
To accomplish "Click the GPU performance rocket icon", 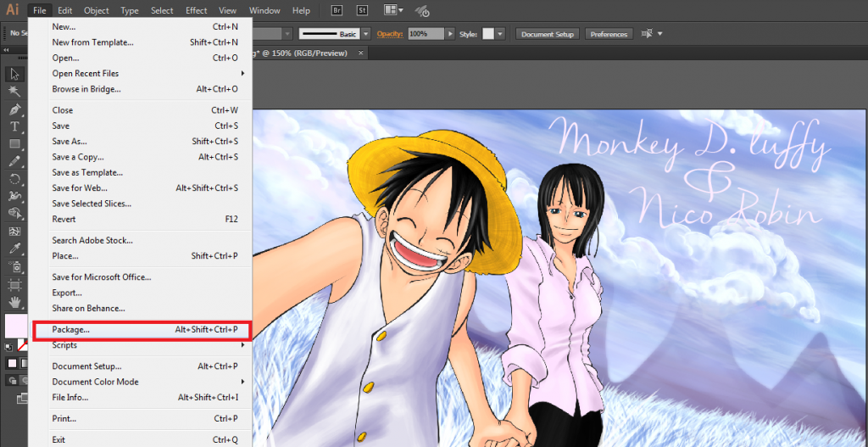I will click(422, 10).
